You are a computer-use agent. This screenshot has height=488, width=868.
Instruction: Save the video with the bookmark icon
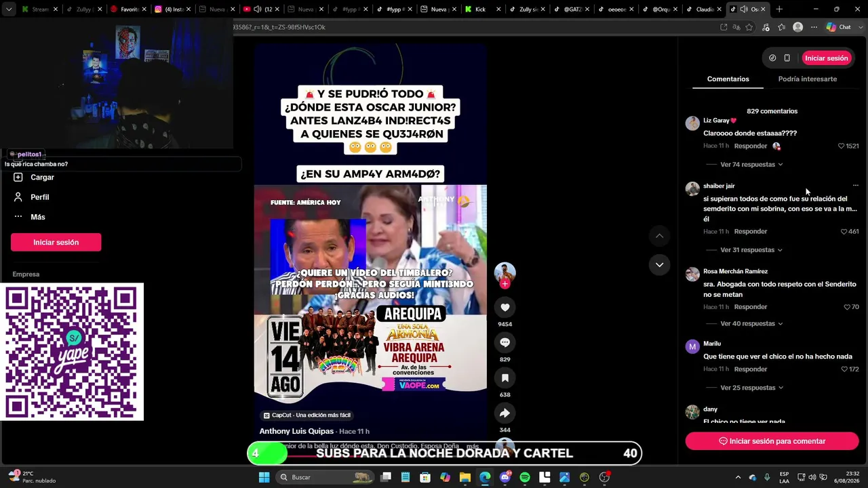pos(505,378)
